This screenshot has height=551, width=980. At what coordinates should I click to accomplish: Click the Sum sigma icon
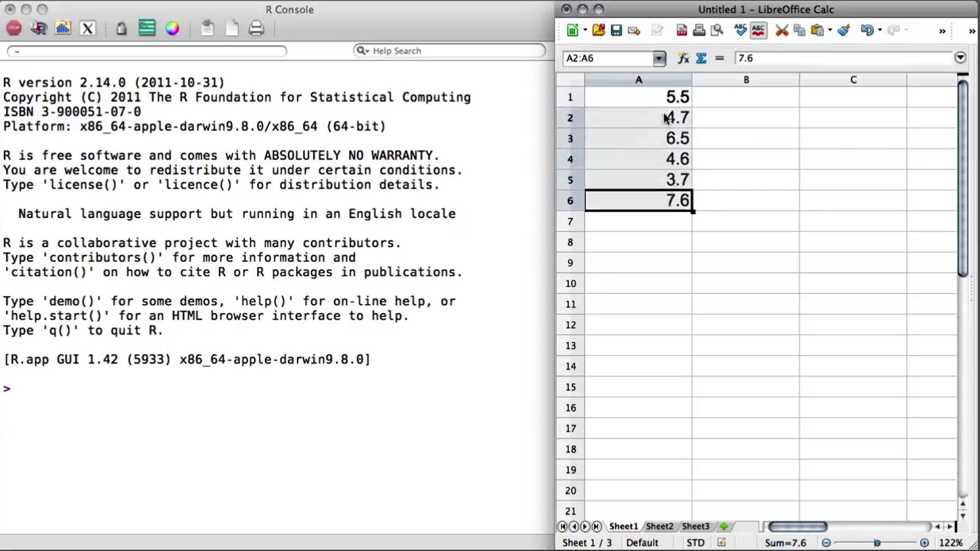click(701, 58)
